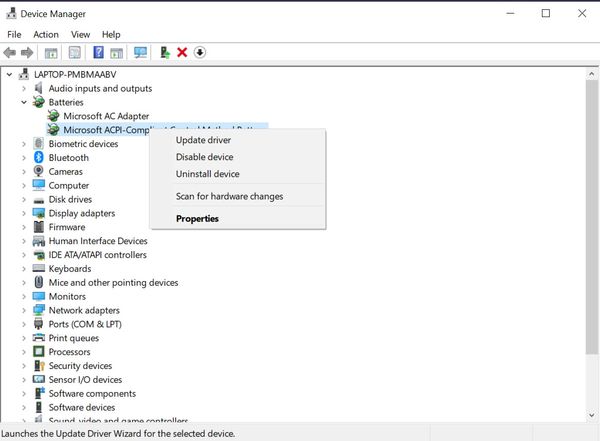Image resolution: width=600 pixels, height=441 pixels.
Task: Click the red X Uninstall device icon
Action: tap(182, 52)
